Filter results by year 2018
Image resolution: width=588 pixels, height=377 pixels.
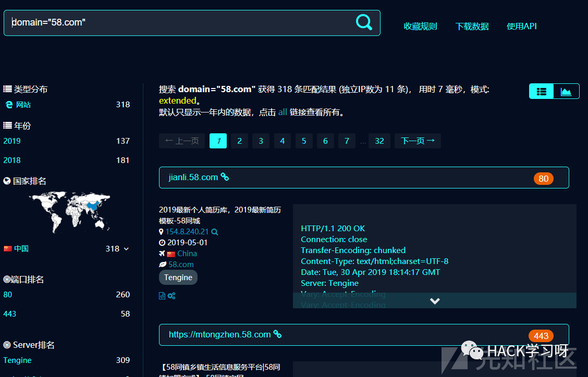tap(12, 160)
